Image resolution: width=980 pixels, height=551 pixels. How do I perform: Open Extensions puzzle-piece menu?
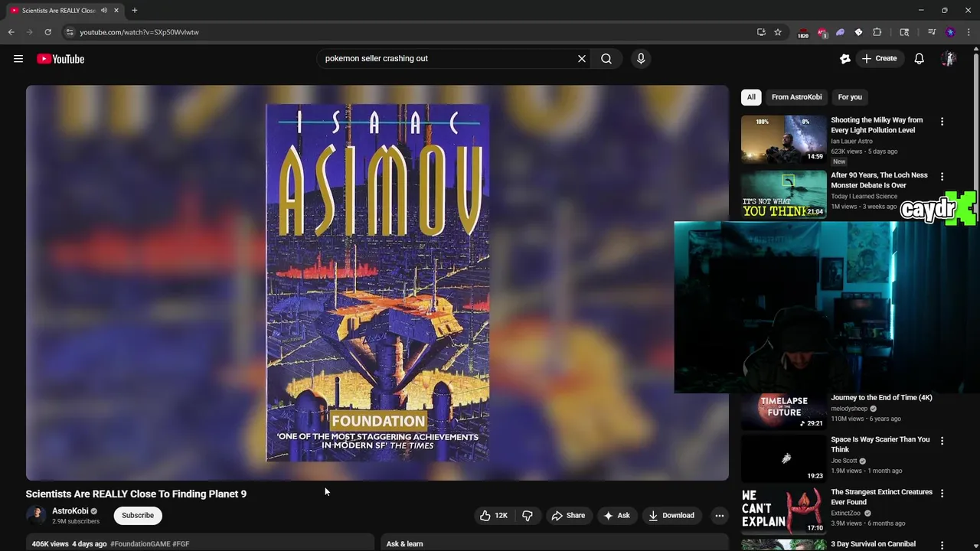click(x=877, y=32)
